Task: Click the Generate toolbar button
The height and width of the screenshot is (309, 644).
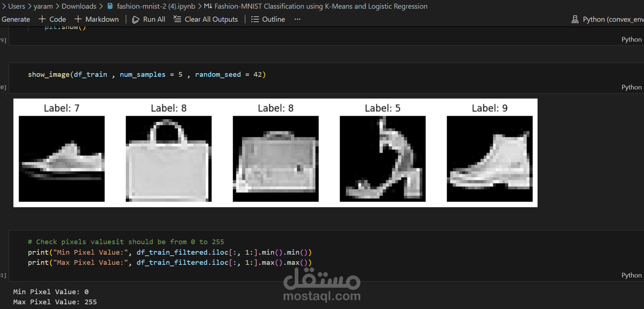Action: (x=16, y=19)
